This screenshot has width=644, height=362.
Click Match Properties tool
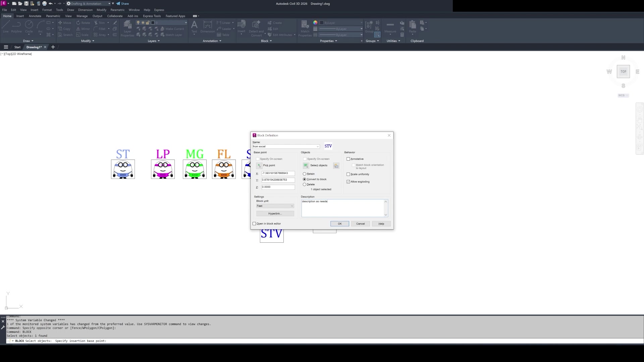(305, 28)
